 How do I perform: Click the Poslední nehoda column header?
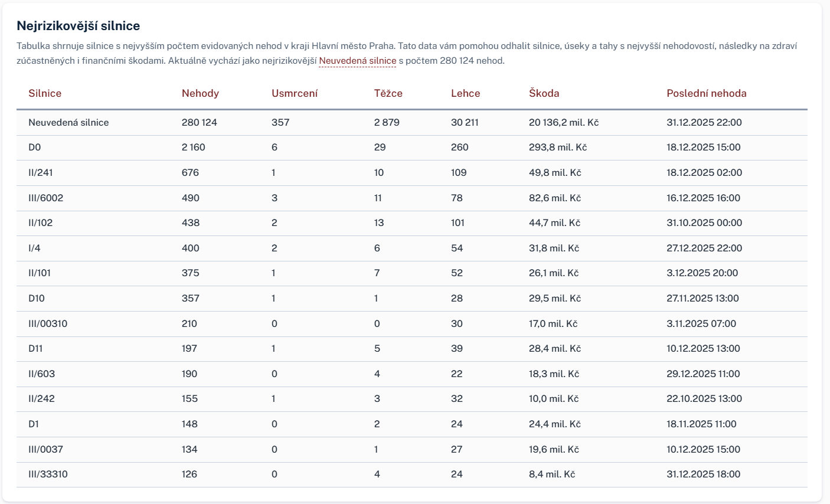[707, 93]
